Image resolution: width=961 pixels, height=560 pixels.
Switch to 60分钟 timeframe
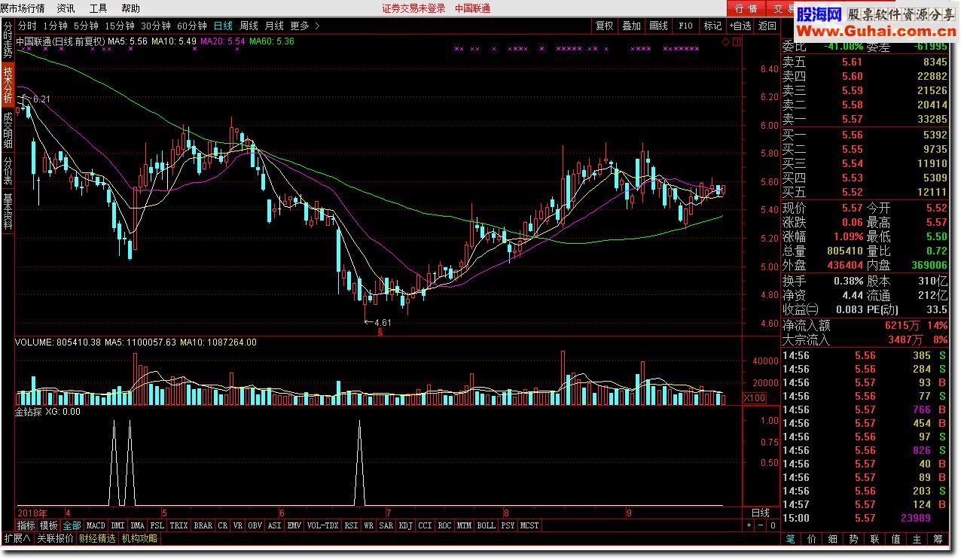[194, 26]
